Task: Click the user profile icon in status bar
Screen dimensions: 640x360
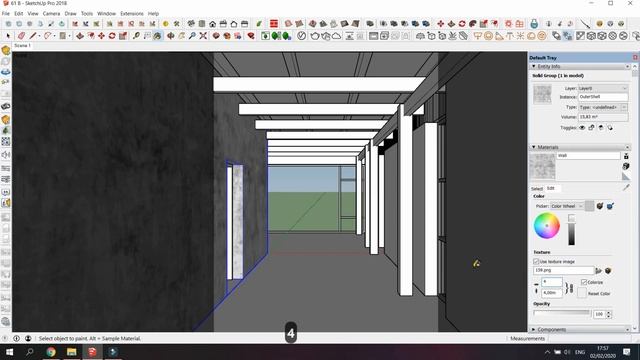Action: (28, 338)
